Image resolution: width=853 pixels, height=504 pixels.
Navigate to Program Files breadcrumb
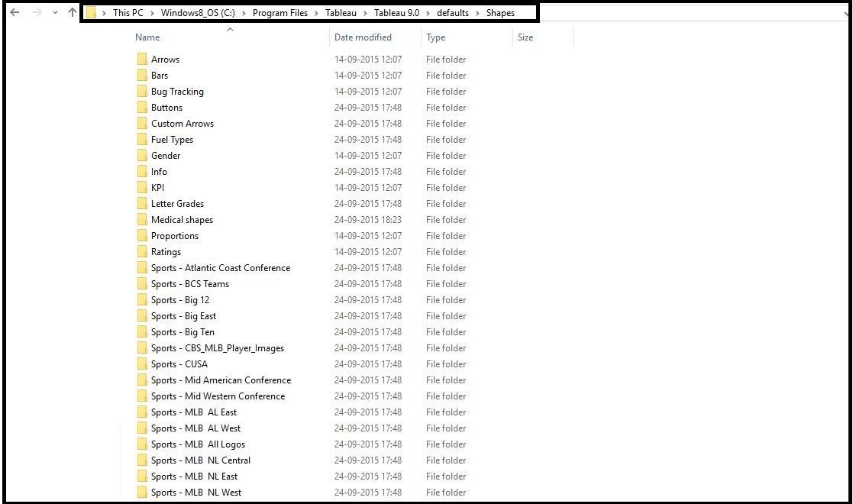pyautogui.click(x=280, y=12)
